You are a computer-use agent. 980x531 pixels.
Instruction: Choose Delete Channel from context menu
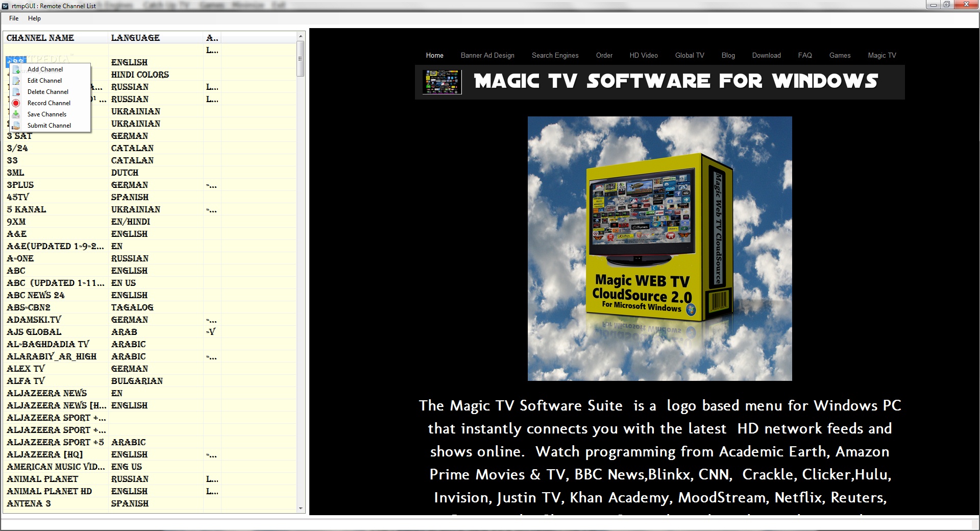[50, 92]
